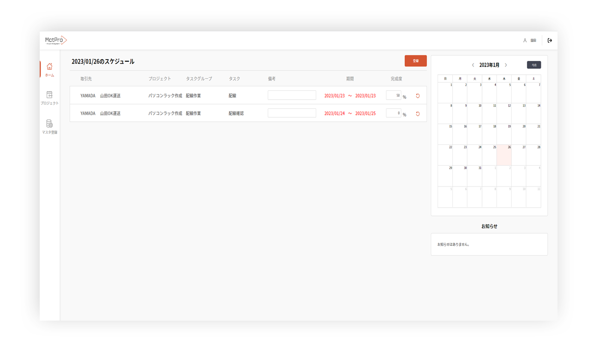Screen dimensions: 600x364
Task: Go to previous month in calendar
Action: 473,65
